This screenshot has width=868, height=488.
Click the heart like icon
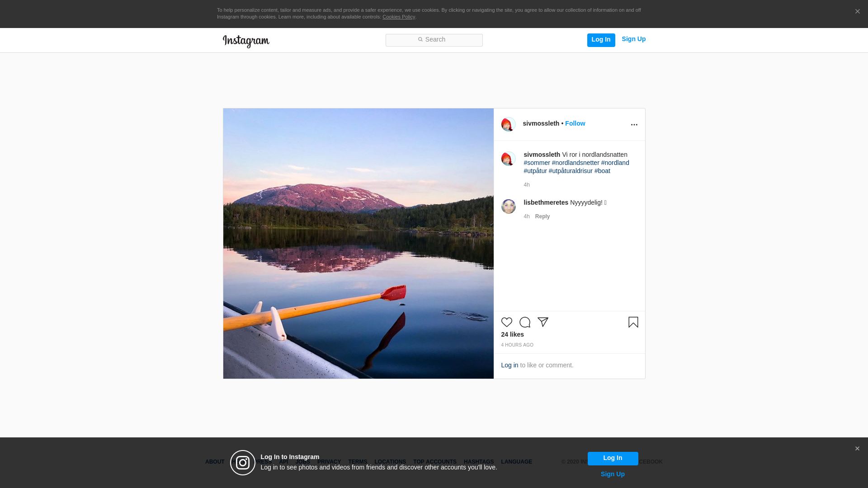tap(506, 322)
